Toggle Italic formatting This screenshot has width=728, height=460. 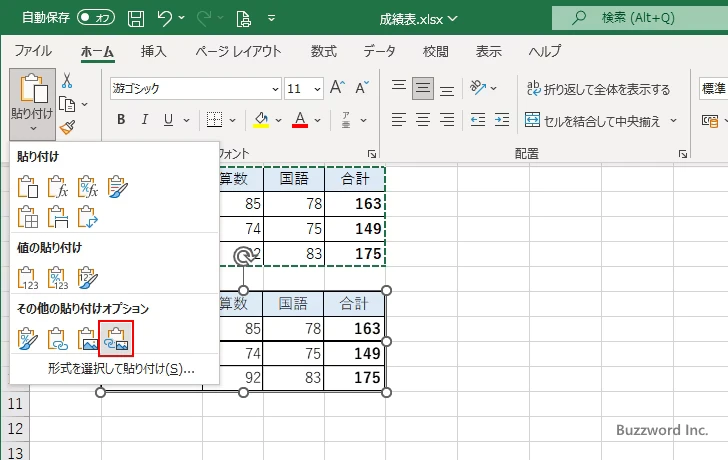pyautogui.click(x=145, y=120)
